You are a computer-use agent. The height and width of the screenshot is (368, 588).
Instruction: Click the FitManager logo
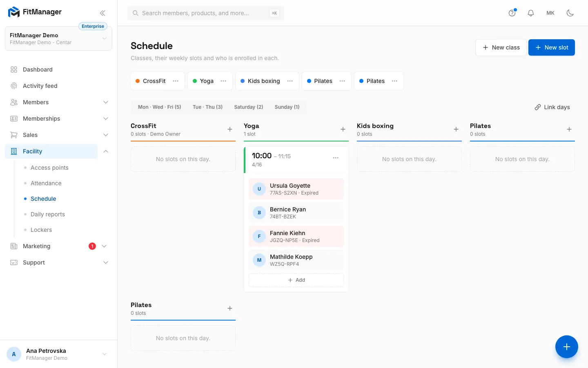pos(35,12)
